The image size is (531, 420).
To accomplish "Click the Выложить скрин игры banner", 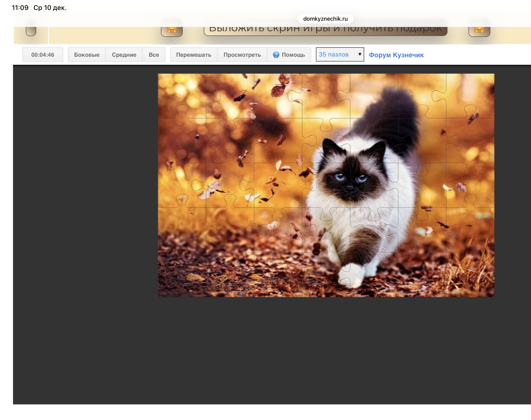I will point(325,31).
